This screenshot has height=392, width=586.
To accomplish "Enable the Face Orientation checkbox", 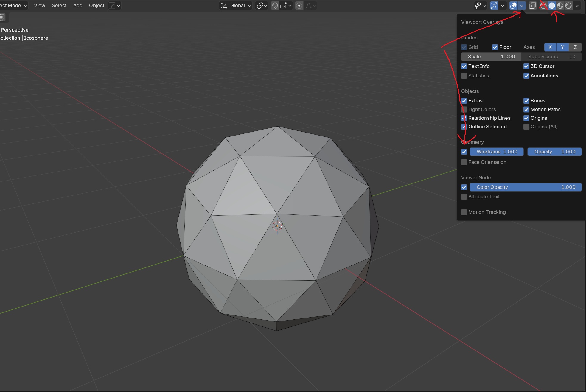I will click(x=464, y=162).
